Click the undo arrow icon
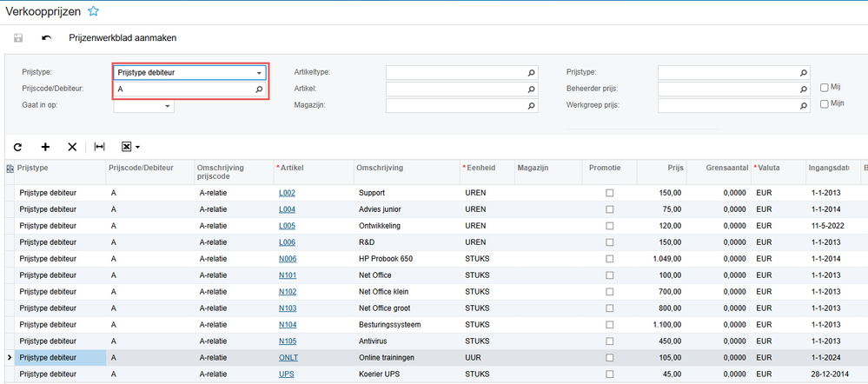The width and height of the screenshot is (868, 384). click(47, 38)
